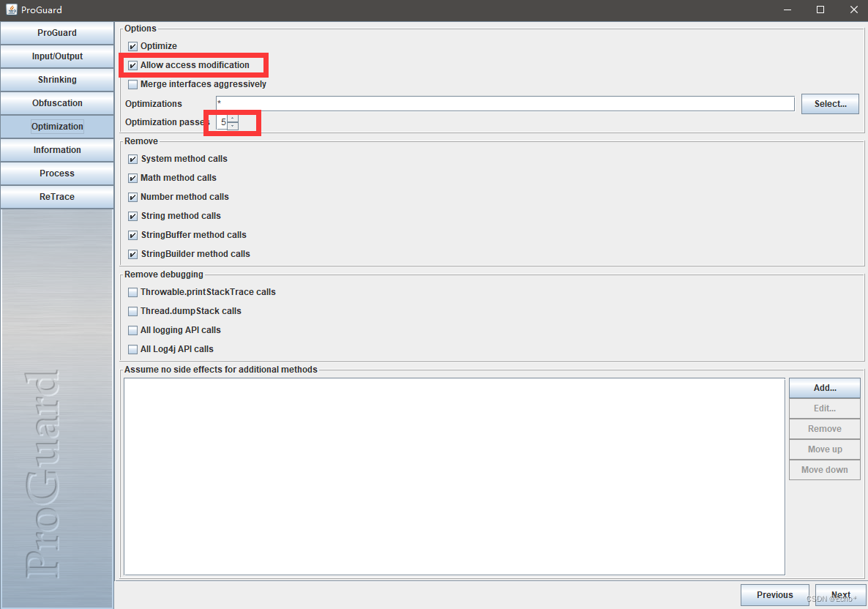868x609 pixels.
Task: Click the Remove button beside methods list
Action: (x=824, y=429)
